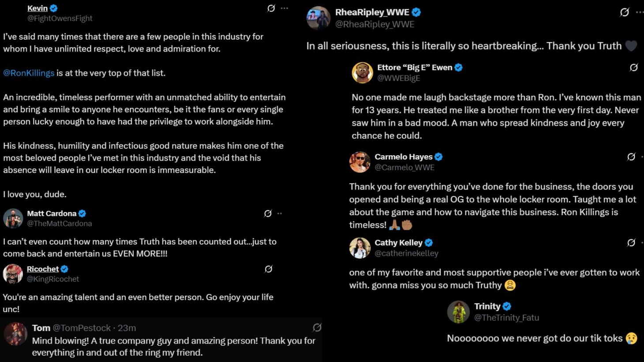Click the Grok icon on Cathy Kelley's tweet
This screenshot has height=362, width=644.
click(x=631, y=243)
